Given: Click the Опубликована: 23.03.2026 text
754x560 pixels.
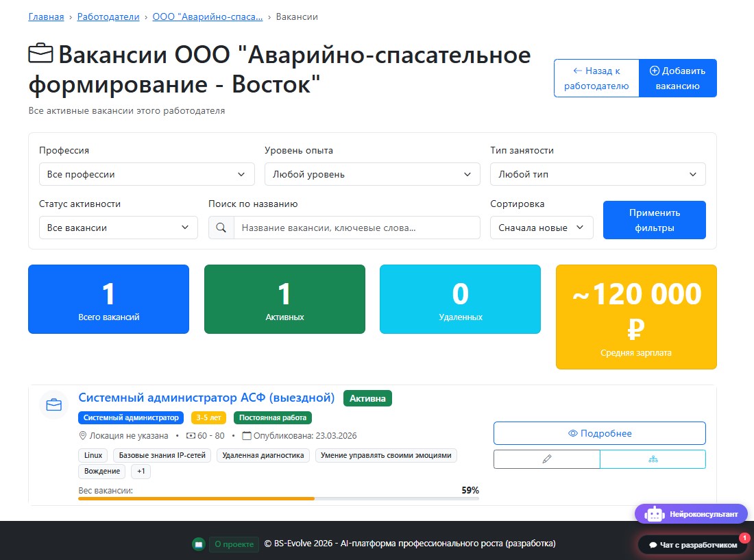Looking at the screenshot, I should pos(305,435).
